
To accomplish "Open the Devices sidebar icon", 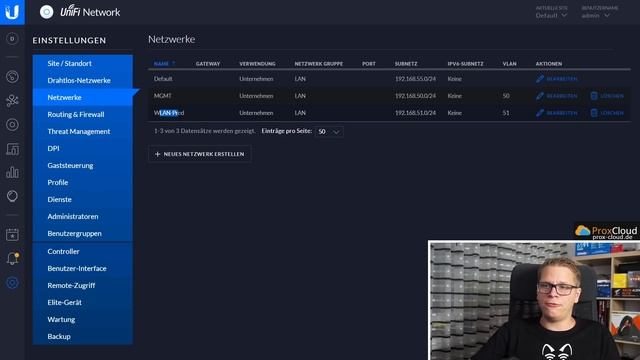I will pos(12,125).
